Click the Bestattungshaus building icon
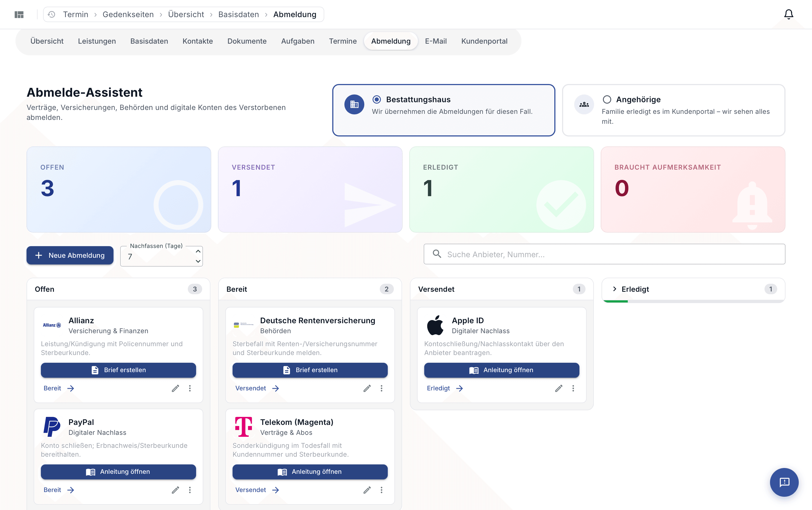812x510 pixels. point(354,104)
